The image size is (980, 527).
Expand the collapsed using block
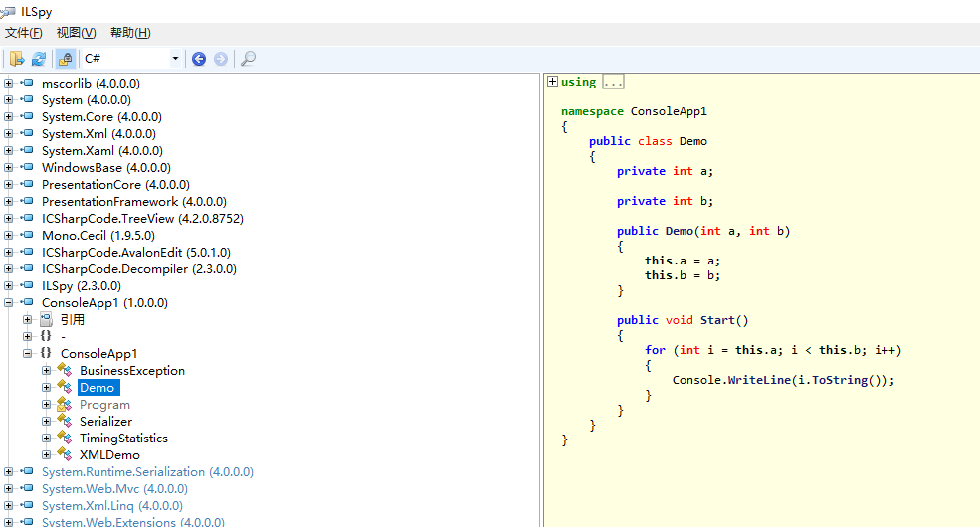pos(552,82)
